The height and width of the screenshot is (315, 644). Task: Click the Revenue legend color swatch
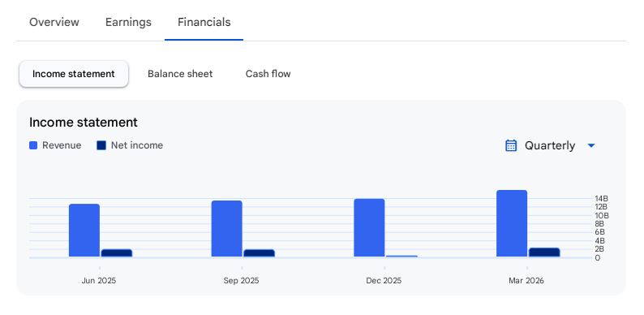(33, 145)
